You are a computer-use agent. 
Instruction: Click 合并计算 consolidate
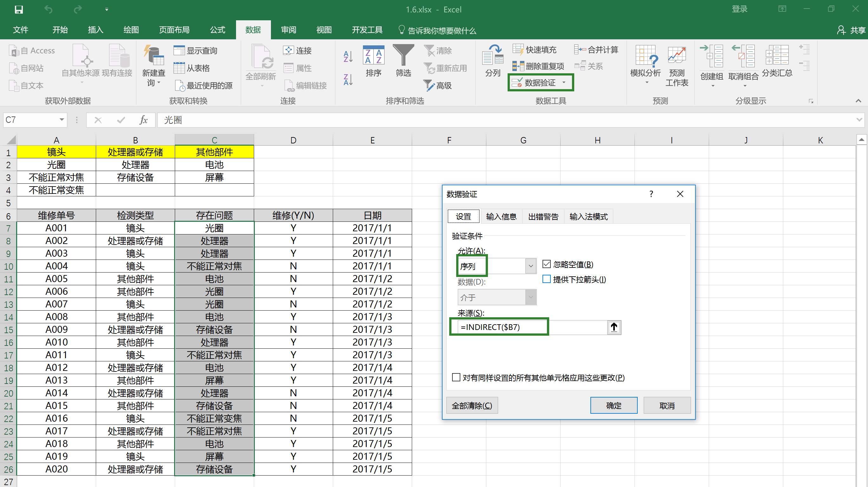[x=596, y=50]
